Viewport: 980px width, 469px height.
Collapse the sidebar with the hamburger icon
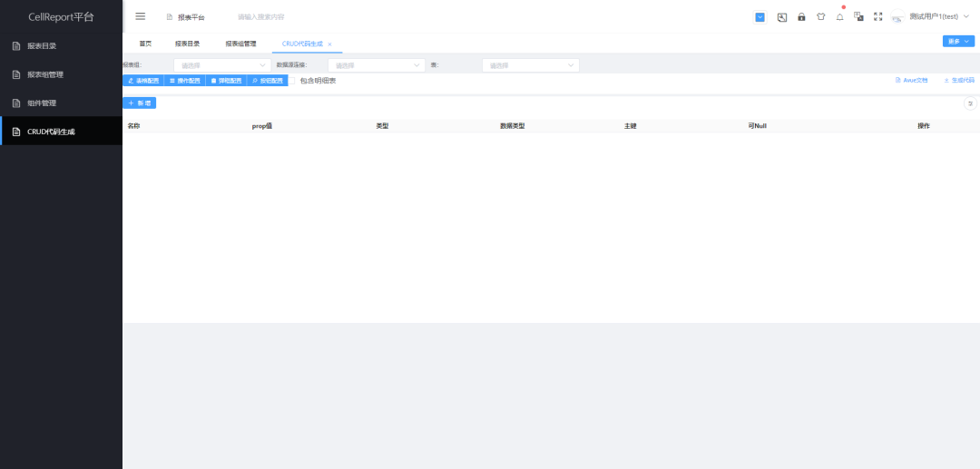pos(141,16)
